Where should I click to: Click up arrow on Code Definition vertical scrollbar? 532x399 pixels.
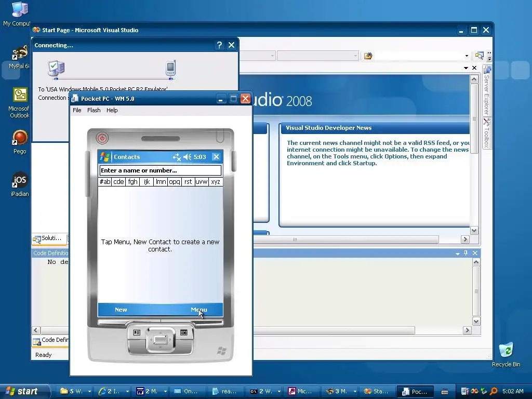pyautogui.click(x=476, y=262)
